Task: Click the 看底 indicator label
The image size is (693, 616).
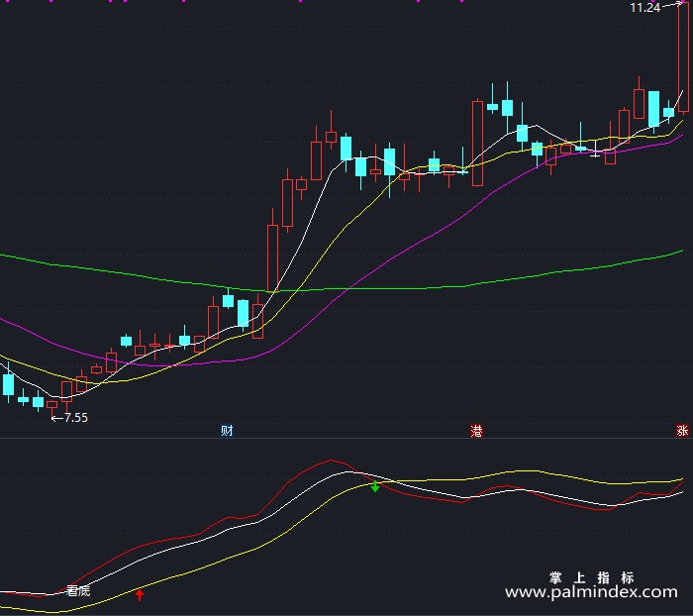Action: 78,591
